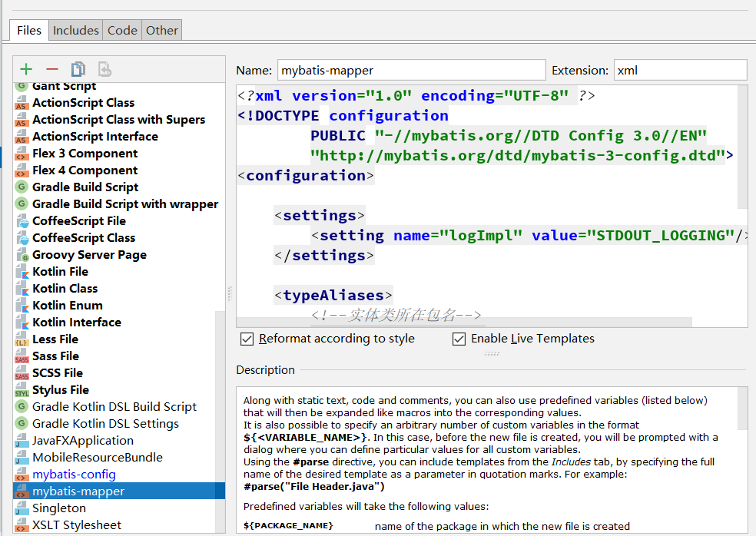756x536 pixels.
Task: Click the Gradle Kotlin DSL Build Script icon
Action: [22, 406]
